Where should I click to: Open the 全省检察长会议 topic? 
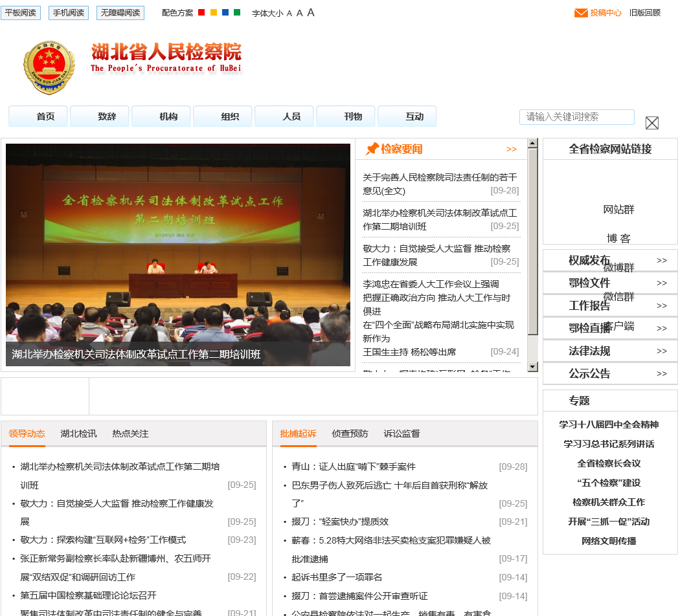pyautogui.click(x=609, y=463)
